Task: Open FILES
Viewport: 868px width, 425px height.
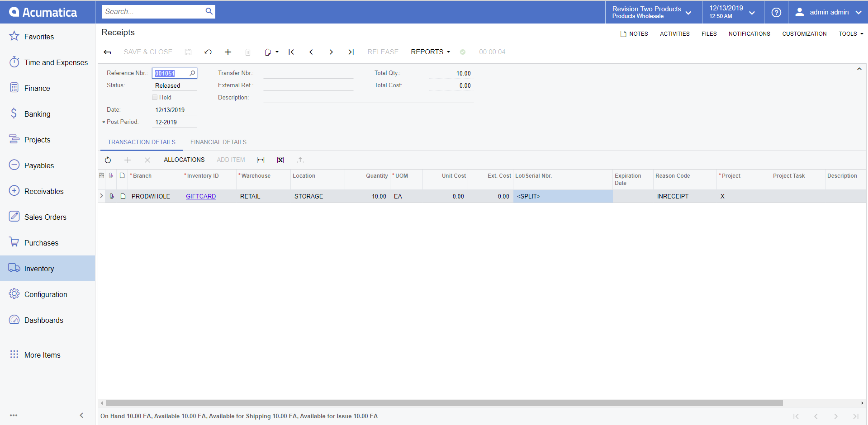Action: tap(709, 34)
